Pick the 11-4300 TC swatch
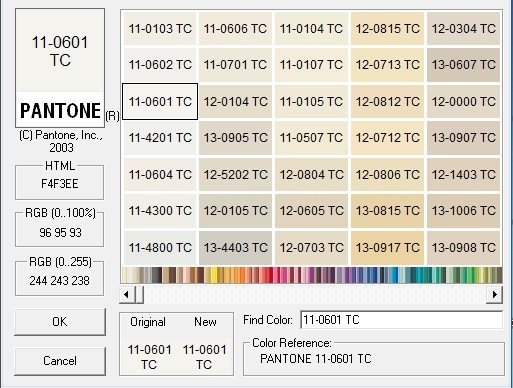 [160, 211]
